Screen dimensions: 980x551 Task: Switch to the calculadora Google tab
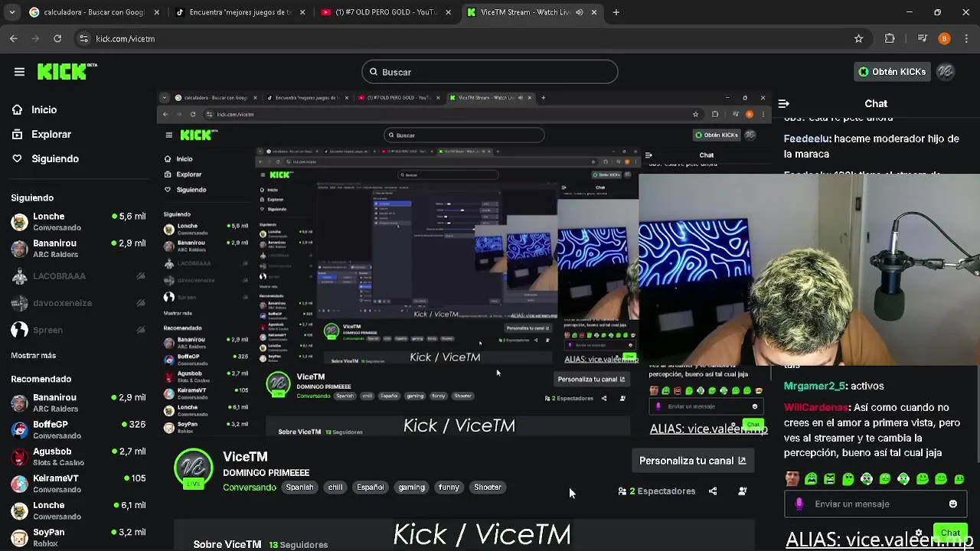point(95,12)
